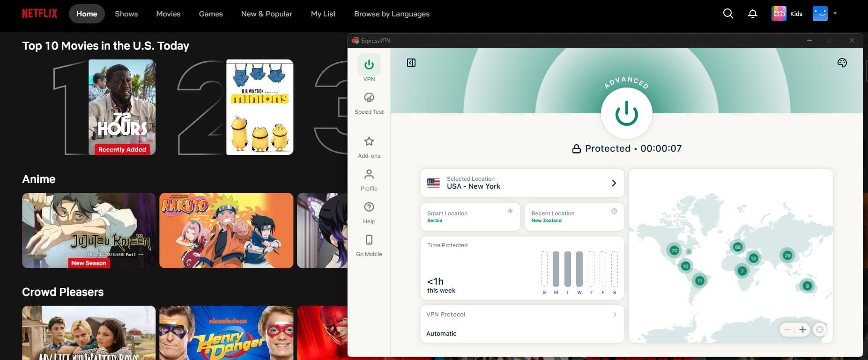The width and height of the screenshot is (868, 360).
Task: Open Netflix notifications bell
Action: [x=752, y=14]
